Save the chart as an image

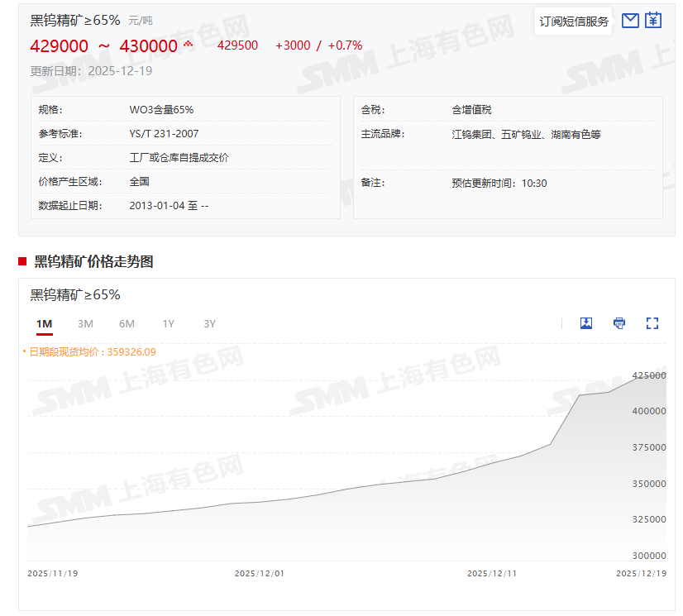click(586, 323)
